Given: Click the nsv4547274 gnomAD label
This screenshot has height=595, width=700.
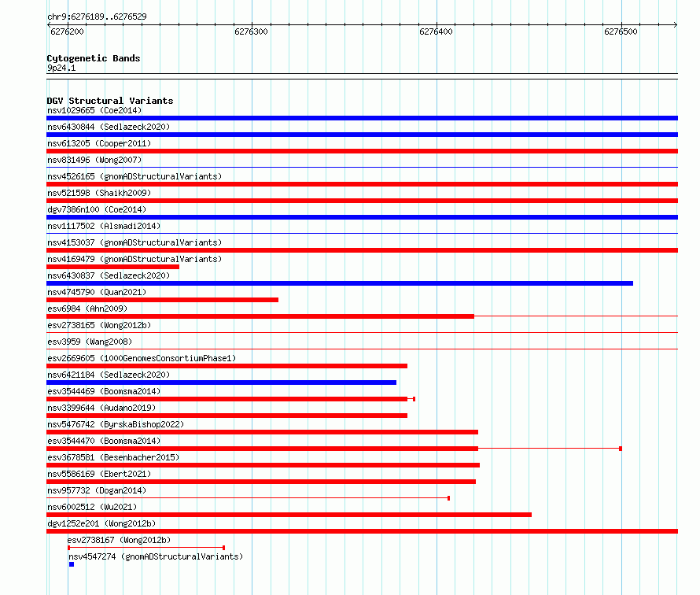Looking at the screenshot, I should 156,556.
